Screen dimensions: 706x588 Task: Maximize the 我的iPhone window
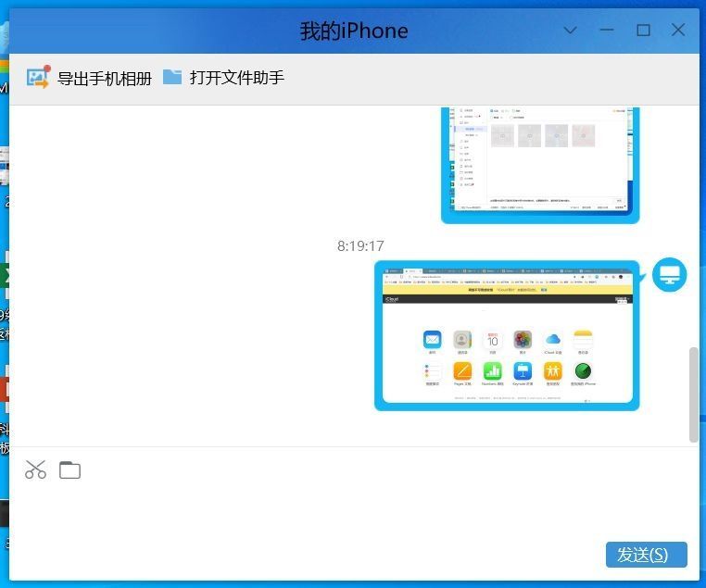click(643, 31)
